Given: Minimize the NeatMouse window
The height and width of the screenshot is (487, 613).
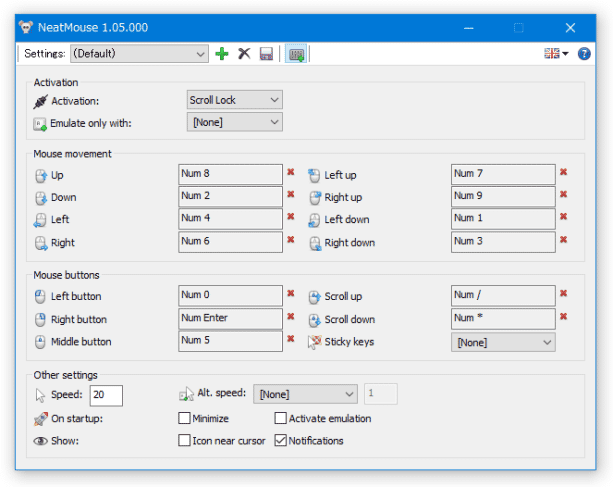Looking at the screenshot, I should pyautogui.click(x=468, y=28).
